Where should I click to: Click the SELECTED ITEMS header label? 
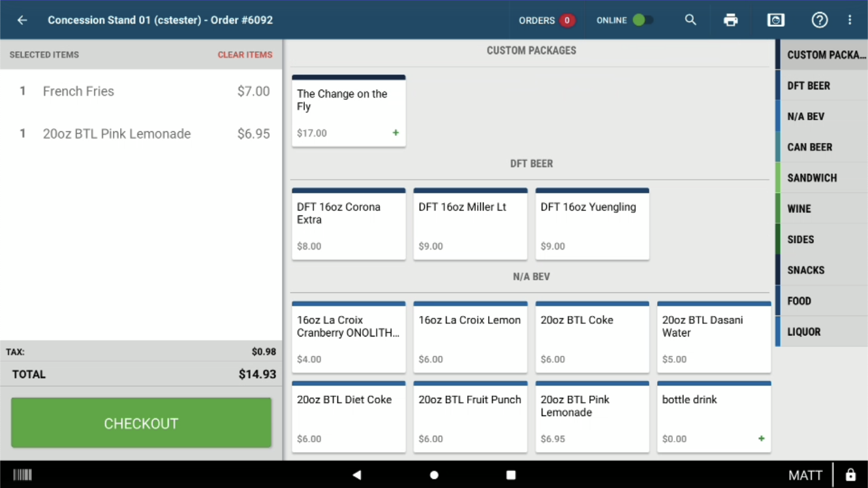tap(44, 55)
